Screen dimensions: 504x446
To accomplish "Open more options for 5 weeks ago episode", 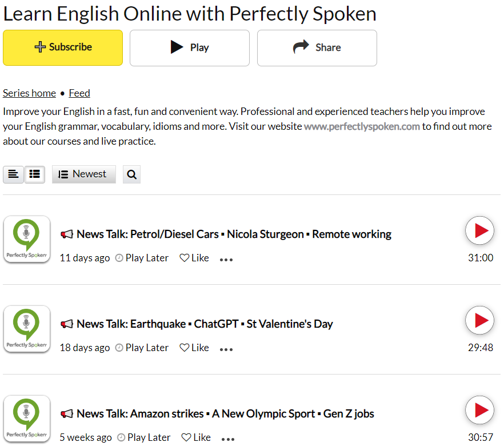I will coord(228,439).
